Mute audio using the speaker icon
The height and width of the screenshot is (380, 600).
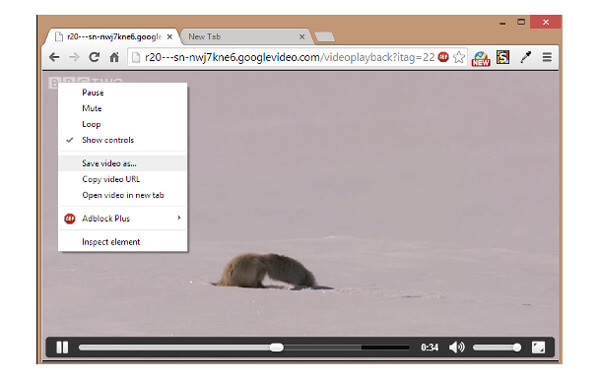click(x=457, y=347)
